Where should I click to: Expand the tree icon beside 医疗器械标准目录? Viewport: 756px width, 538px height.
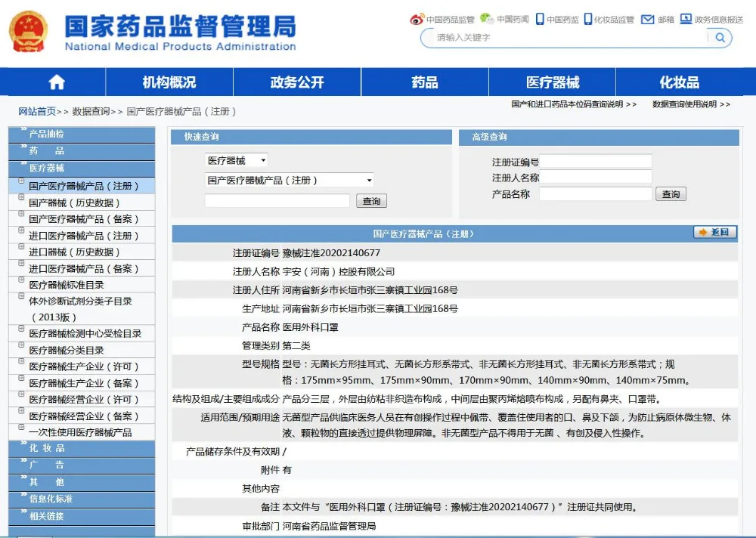[x=21, y=280]
